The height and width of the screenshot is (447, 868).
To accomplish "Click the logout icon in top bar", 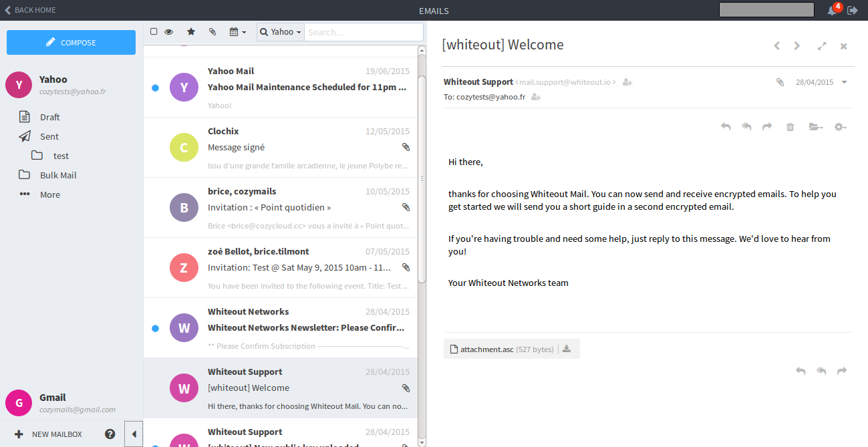I will click(853, 10).
